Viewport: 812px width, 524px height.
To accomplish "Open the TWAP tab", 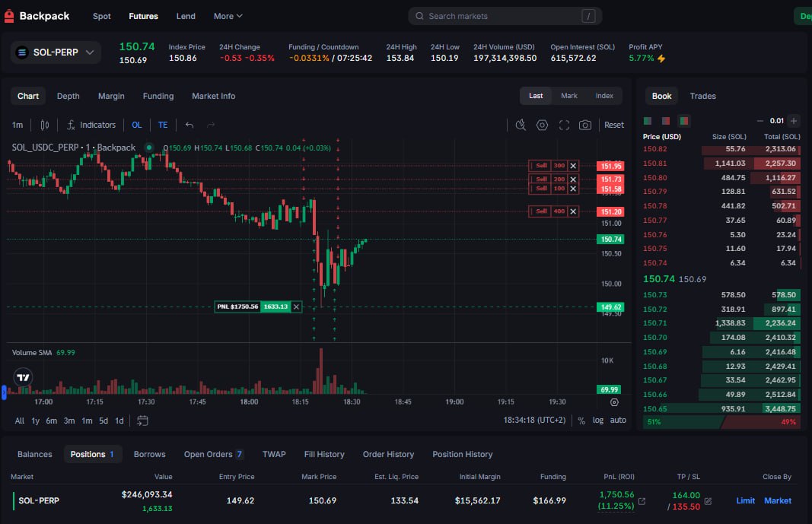I will click(x=274, y=454).
